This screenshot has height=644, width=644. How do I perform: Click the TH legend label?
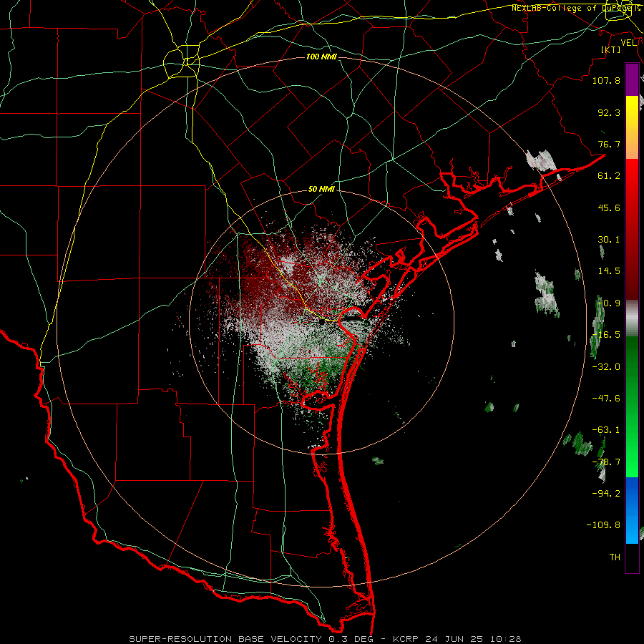615,557
